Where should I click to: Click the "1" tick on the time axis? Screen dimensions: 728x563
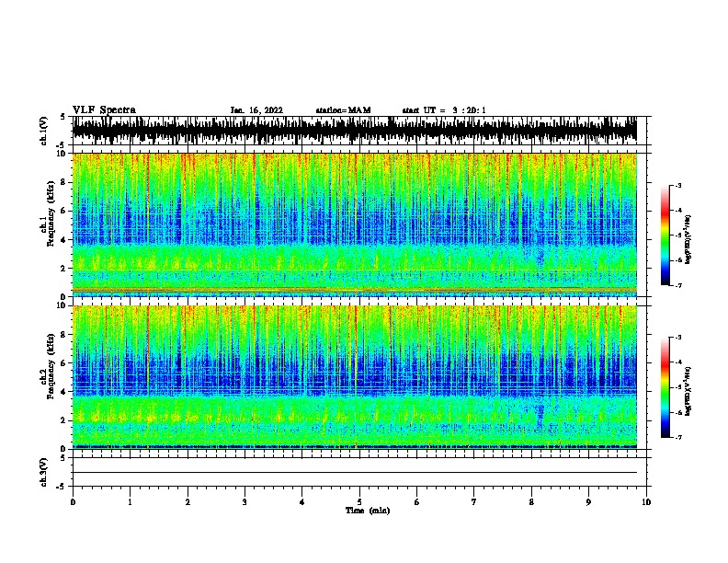[x=130, y=502]
